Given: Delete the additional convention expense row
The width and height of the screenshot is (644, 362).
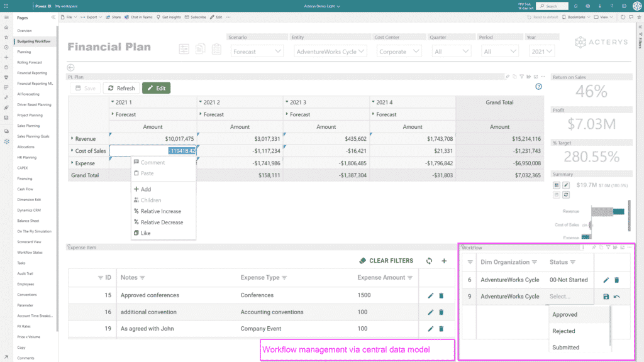Looking at the screenshot, I should coord(441,312).
